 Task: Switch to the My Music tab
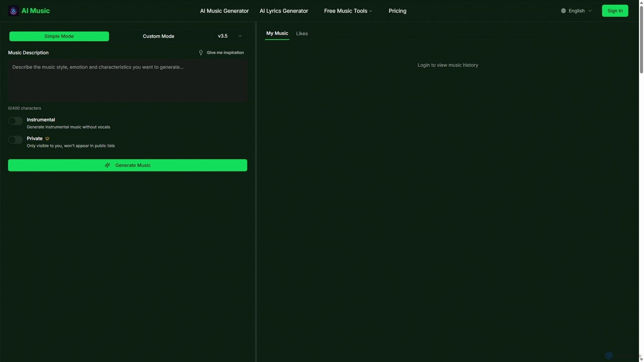(x=277, y=33)
